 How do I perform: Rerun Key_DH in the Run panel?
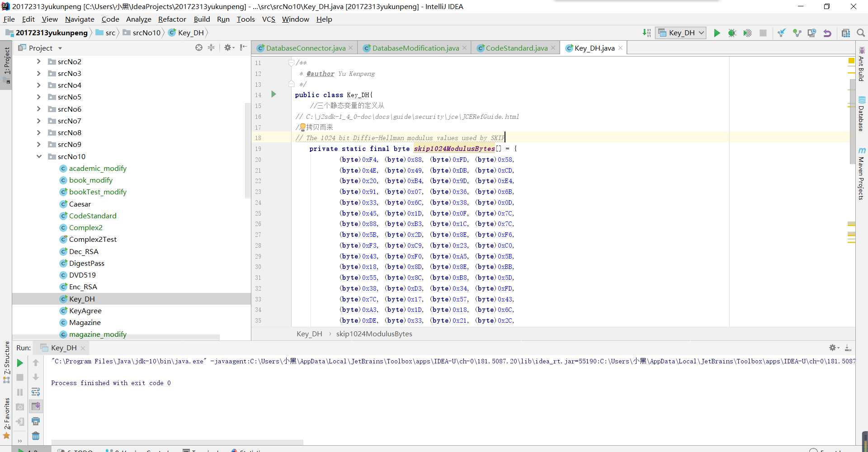pyautogui.click(x=20, y=363)
